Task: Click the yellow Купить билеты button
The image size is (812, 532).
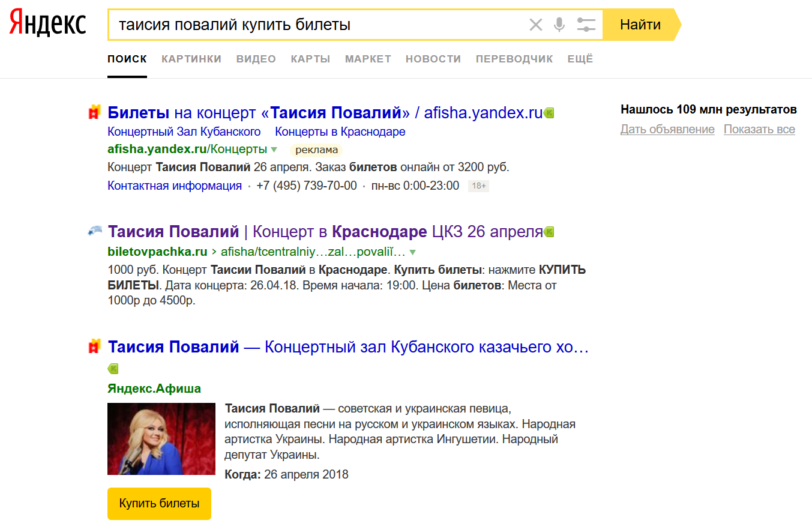Action: click(x=159, y=503)
